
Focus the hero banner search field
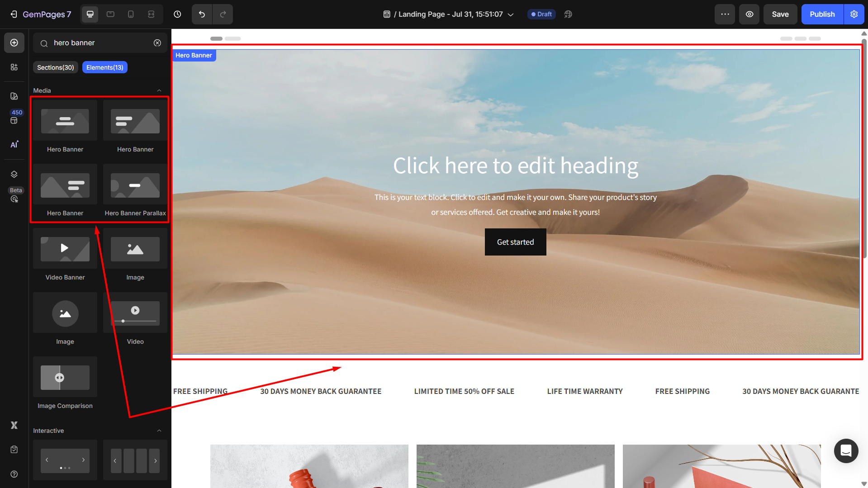pos(100,43)
